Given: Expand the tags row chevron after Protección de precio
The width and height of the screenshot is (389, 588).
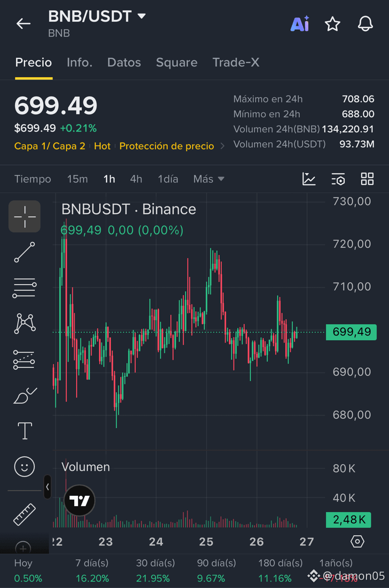Looking at the screenshot, I should click(x=222, y=146).
